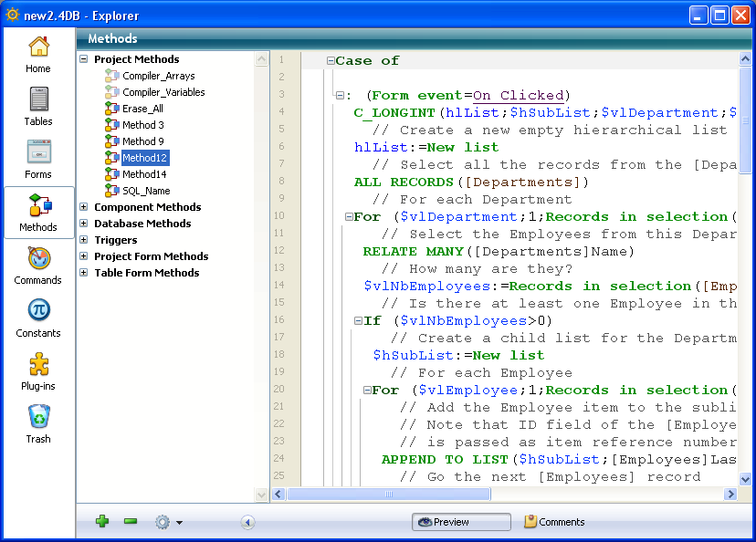Click the green minus delete icon
The image size is (756, 542).
tap(131, 522)
